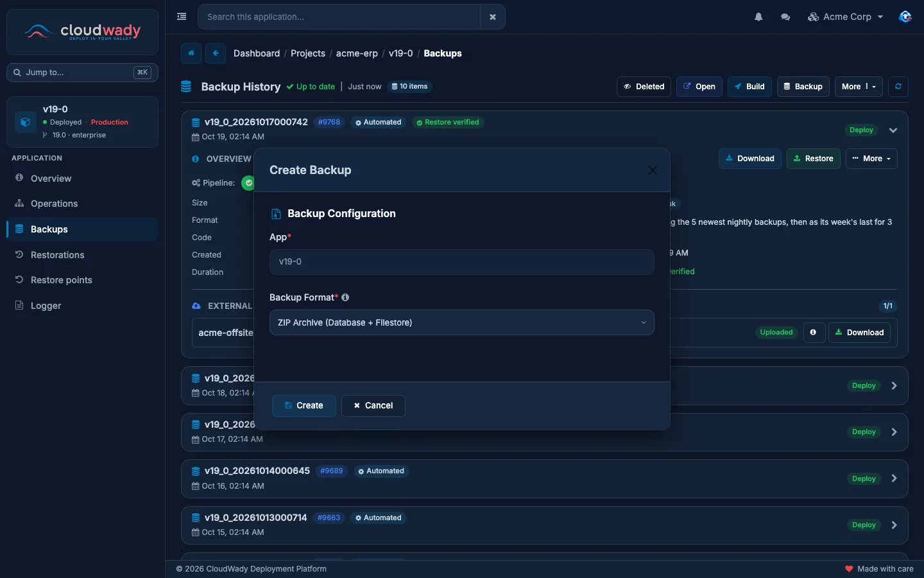Image resolution: width=924 pixels, height=578 pixels.
Task: Open Restore points in the sidebar
Action: coord(82,280)
